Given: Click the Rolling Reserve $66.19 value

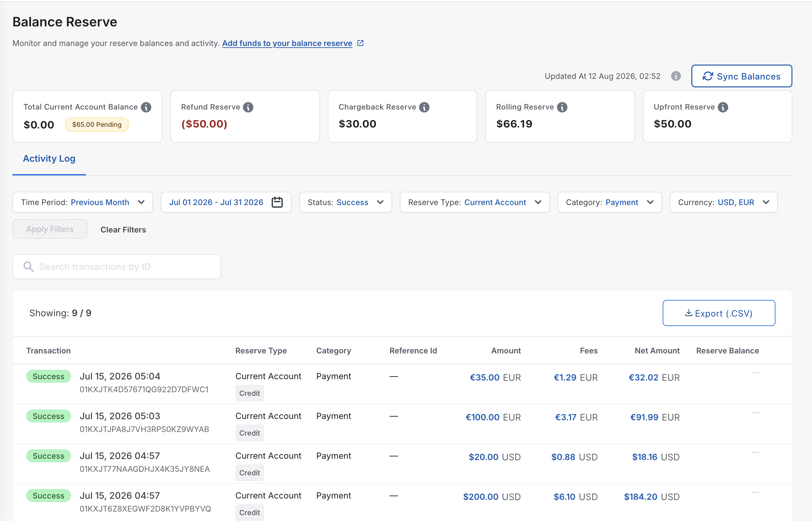Looking at the screenshot, I should tap(514, 124).
